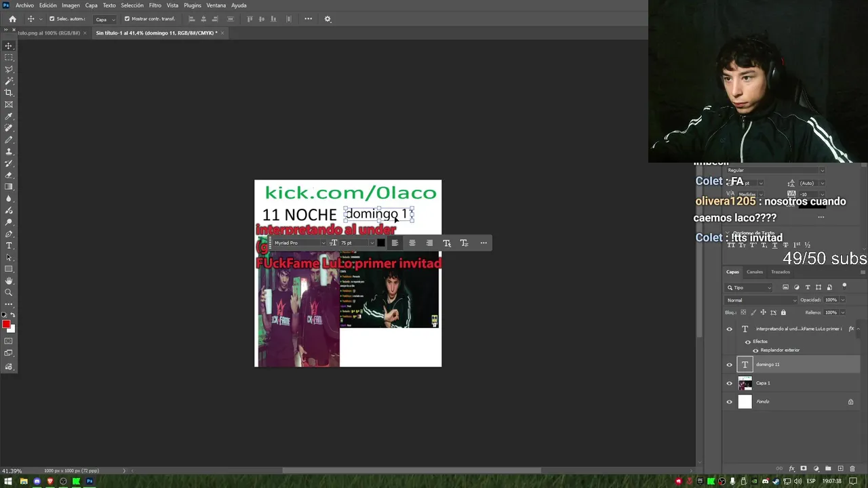Add layer style fx button
Image resolution: width=868 pixels, height=488 pixels.
tap(791, 468)
